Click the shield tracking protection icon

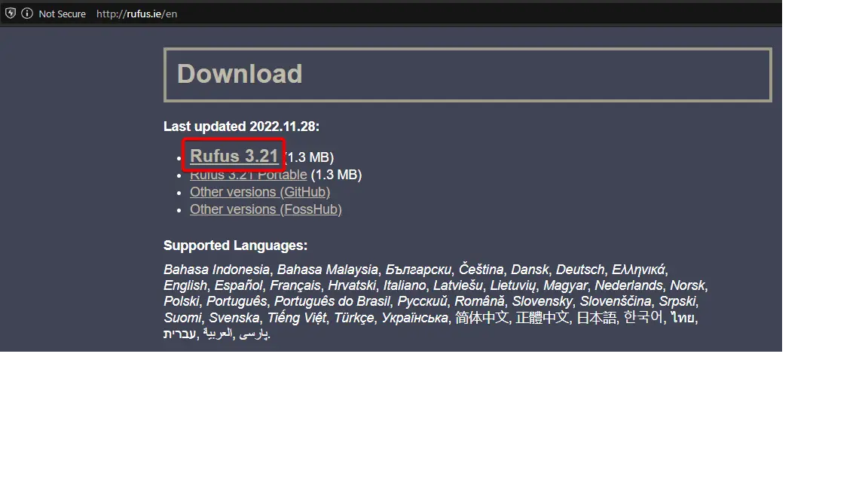click(11, 14)
